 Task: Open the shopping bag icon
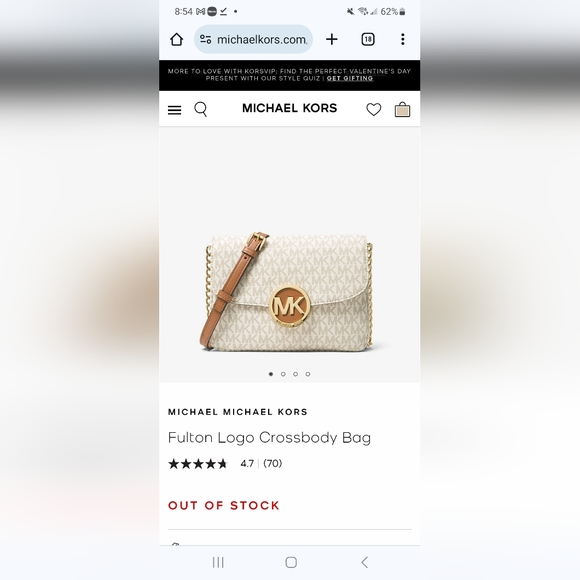[402, 109]
